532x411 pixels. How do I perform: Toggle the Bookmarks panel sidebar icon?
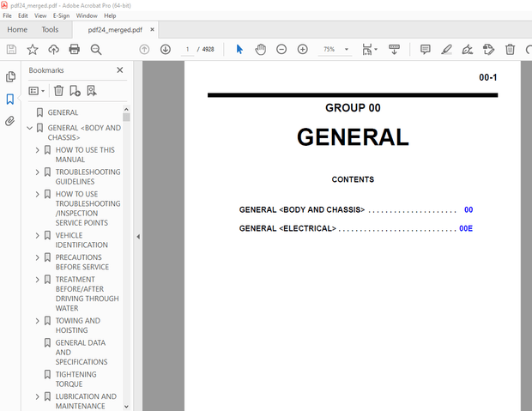(10, 99)
